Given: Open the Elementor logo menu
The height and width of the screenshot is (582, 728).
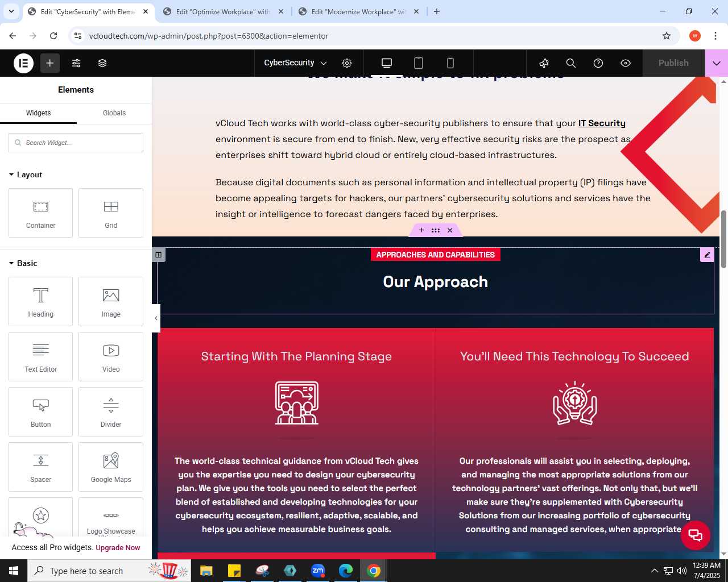Looking at the screenshot, I should click(24, 63).
